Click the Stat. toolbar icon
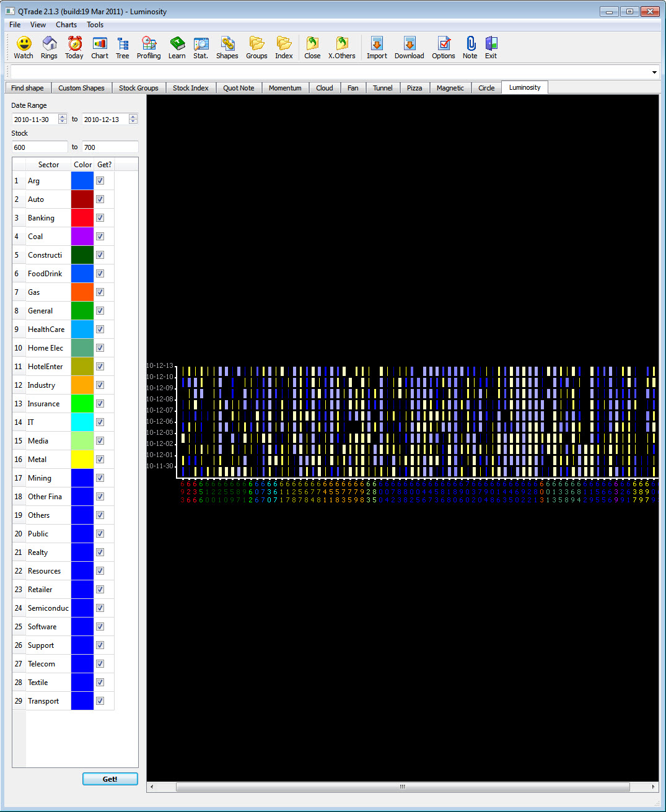The width and height of the screenshot is (666, 812). click(x=201, y=46)
